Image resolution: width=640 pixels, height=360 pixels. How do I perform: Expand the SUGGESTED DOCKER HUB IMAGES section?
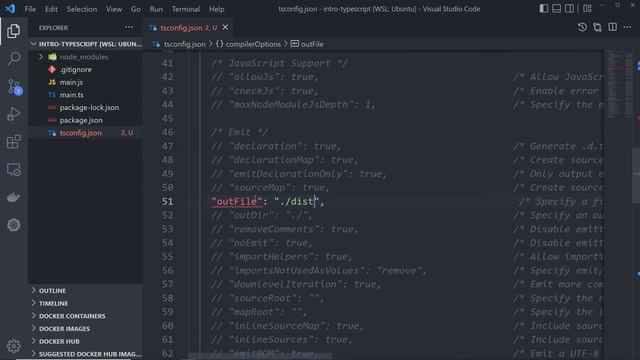pyautogui.click(x=86, y=354)
